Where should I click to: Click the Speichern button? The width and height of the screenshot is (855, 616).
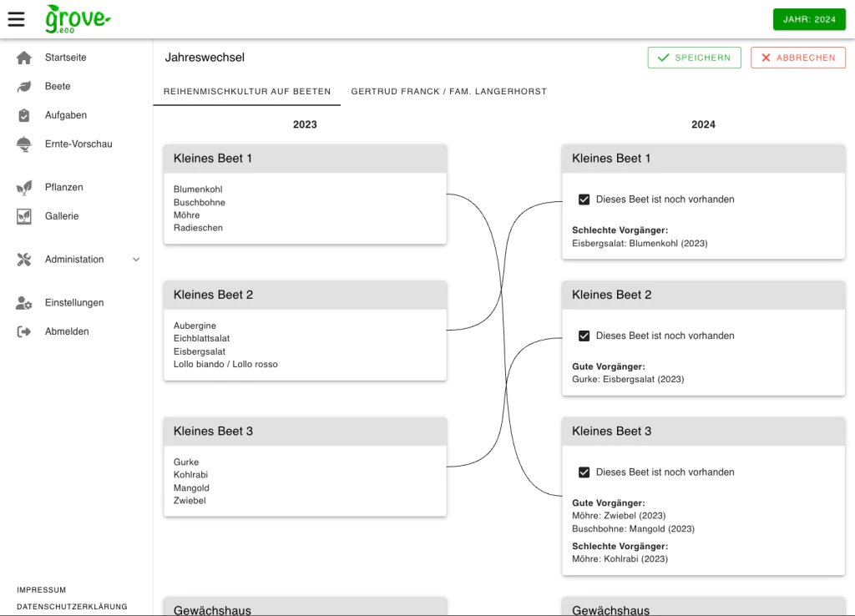coord(694,58)
